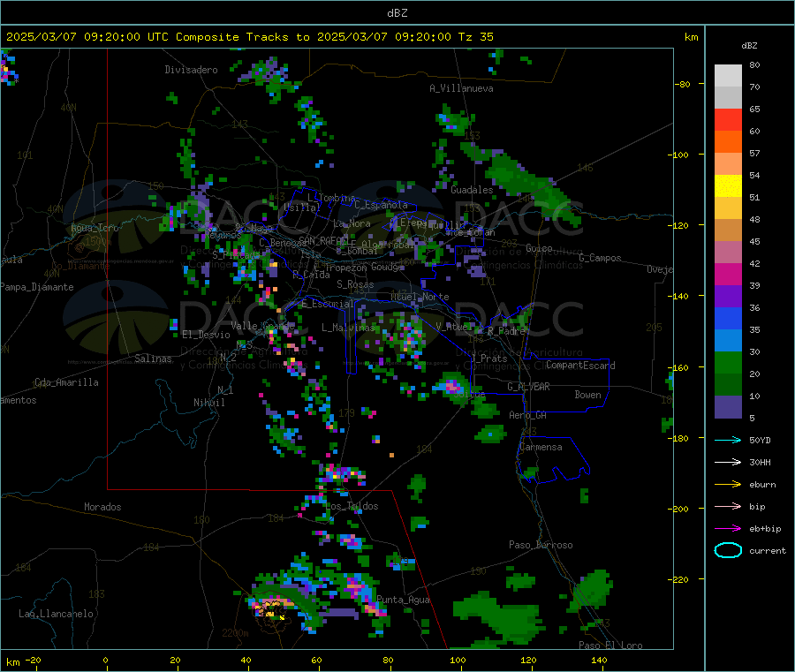Click the G_Campos map label
Image resolution: width=795 pixels, height=672 pixels.
[600, 258]
